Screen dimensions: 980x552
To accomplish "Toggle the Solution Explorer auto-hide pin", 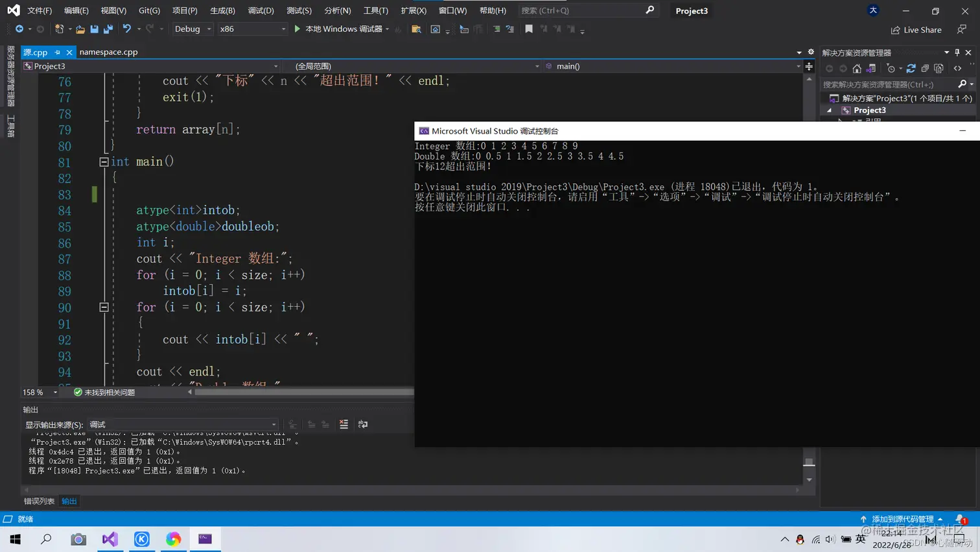I will pyautogui.click(x=957, y=53).
